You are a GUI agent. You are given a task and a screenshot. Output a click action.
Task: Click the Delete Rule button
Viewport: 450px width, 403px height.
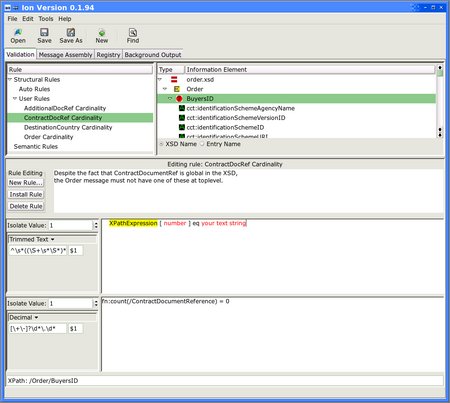click(26, 206)
